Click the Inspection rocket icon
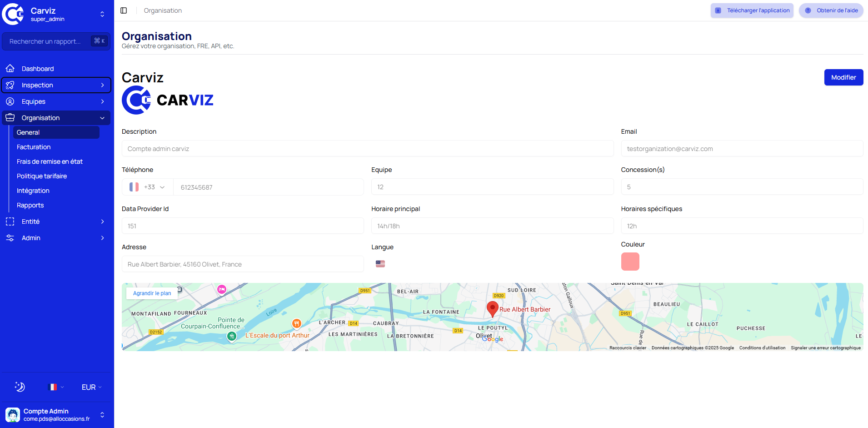 coord(10,85)
